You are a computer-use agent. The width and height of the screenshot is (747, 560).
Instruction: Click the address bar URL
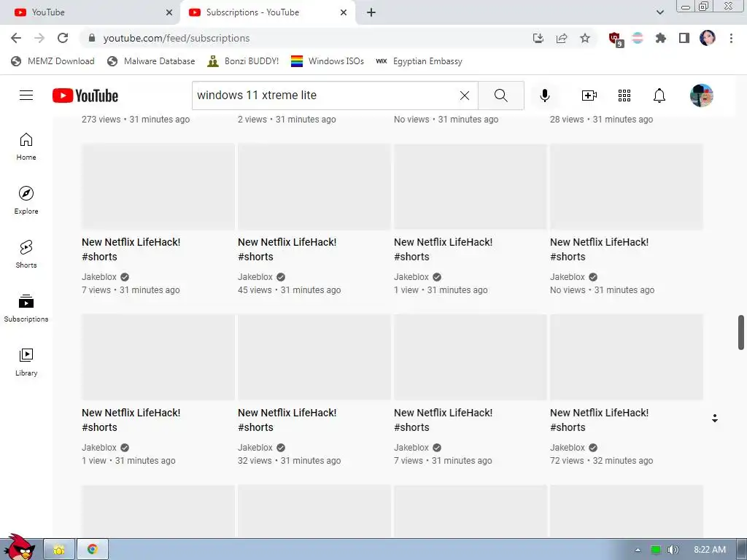point(177,38)
